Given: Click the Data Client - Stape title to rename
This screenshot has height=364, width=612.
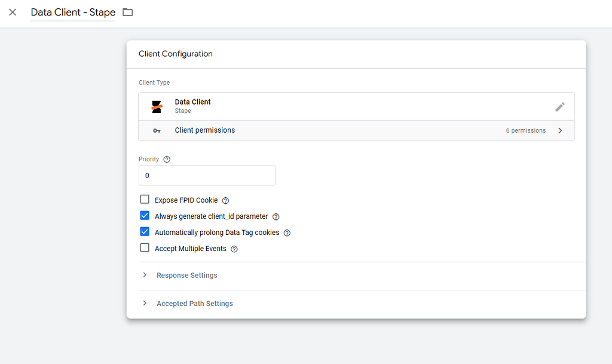Looking at the screenshot, I should 73,12.
